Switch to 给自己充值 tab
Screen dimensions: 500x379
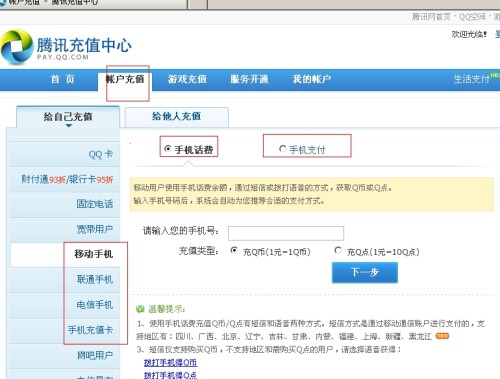[68, 117]
